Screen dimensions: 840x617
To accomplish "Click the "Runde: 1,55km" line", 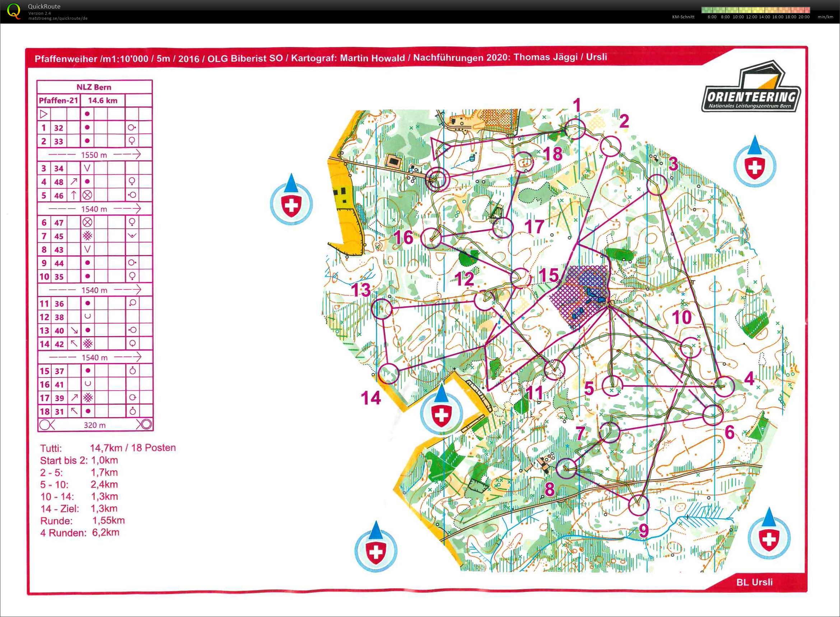I will click(83, 521).
